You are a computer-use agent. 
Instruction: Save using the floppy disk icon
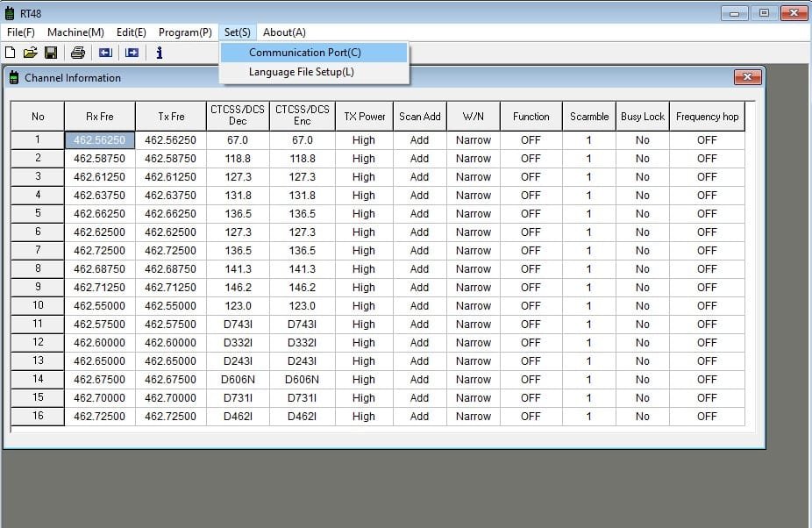point(51,53)
